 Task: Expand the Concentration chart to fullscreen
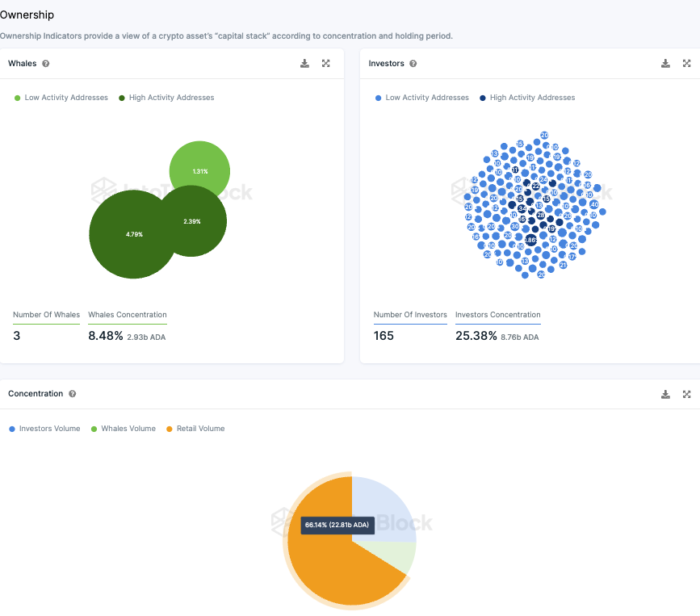[x=686, y=394]
